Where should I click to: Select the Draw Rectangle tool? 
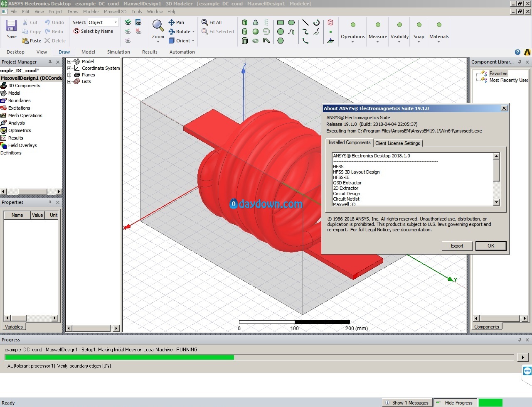click(281, 22)
